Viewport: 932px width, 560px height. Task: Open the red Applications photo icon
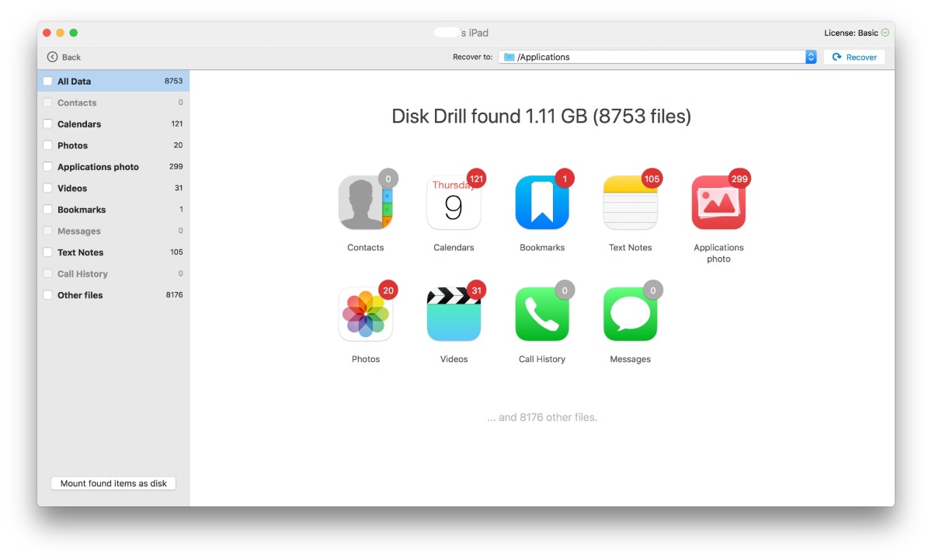[718, 203]
